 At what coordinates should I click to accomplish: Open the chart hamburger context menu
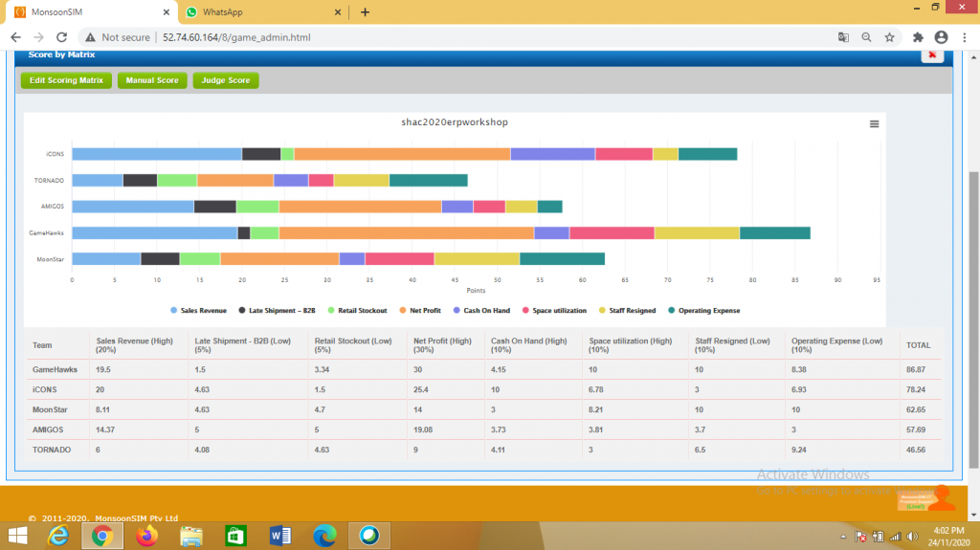873,123
